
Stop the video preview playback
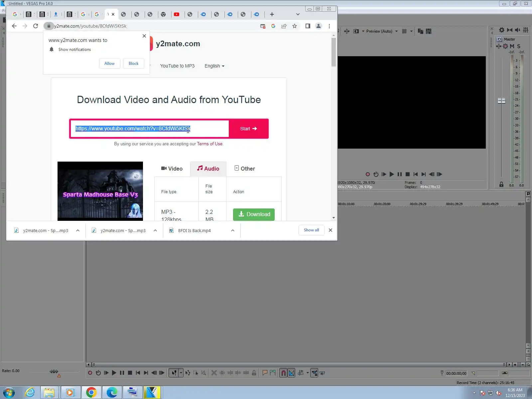point(408,174)
